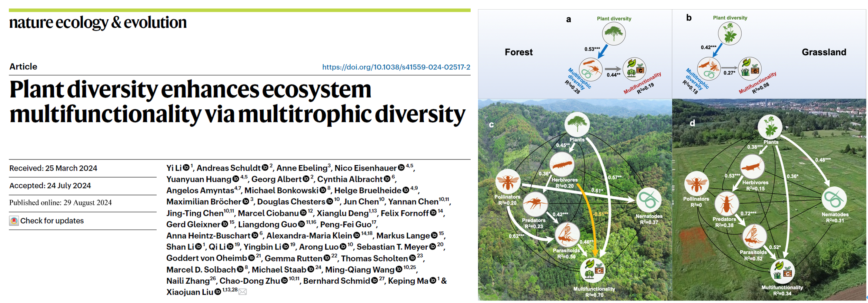Click 'Published online: 29 August 2024' text
Viewport: 868px width, 303px height.
[x=60, y=202]
